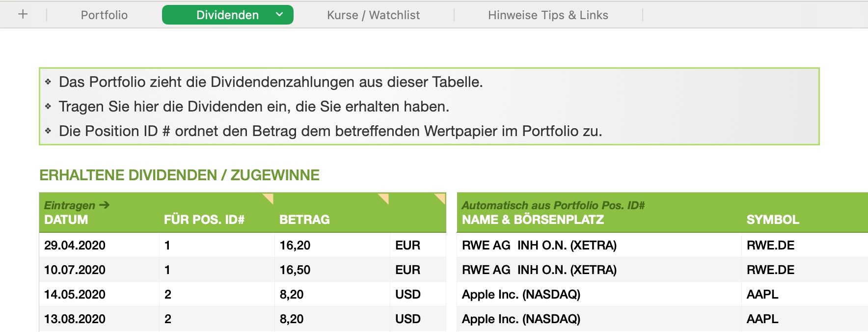
Task: Click the green-bordered info text box
Action: pyautogui.click(x=429, y=106)
